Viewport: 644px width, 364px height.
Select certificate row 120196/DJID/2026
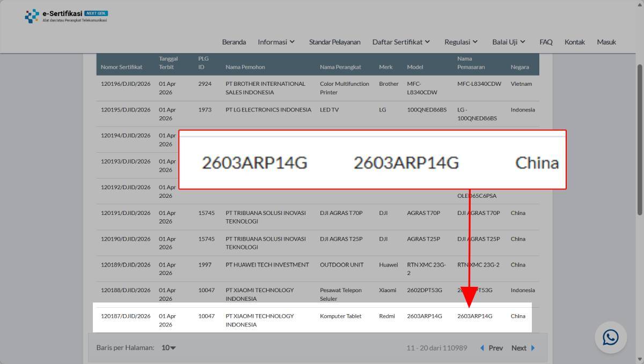[318, 88]
